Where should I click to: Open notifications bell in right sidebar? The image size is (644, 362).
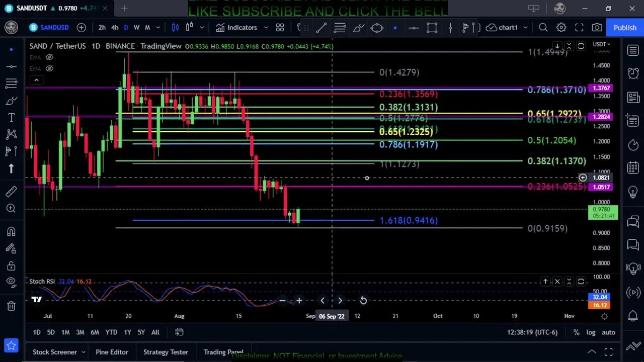(x=633, y=316)
